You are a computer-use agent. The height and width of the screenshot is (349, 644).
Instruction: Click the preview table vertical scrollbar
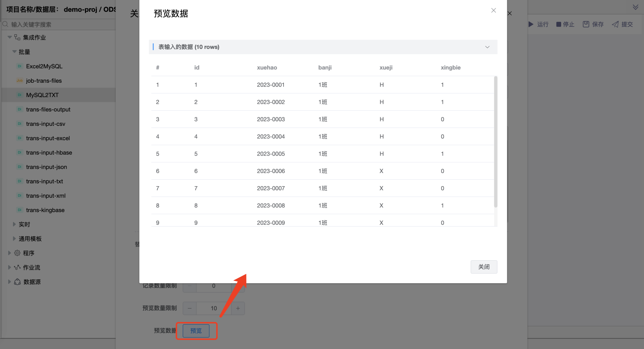(x=495, y=142)
